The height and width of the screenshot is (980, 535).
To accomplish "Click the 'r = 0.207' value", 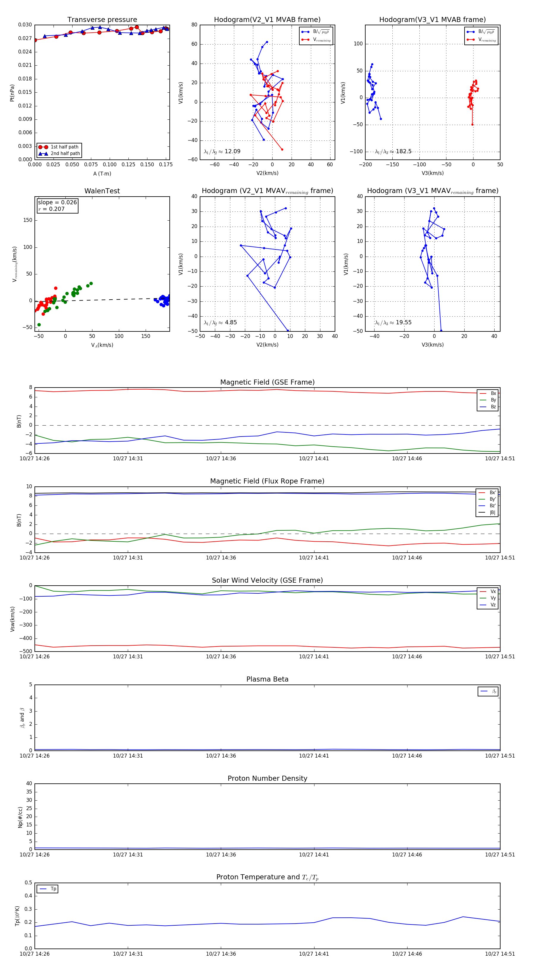I will click(x=51, y=209).
